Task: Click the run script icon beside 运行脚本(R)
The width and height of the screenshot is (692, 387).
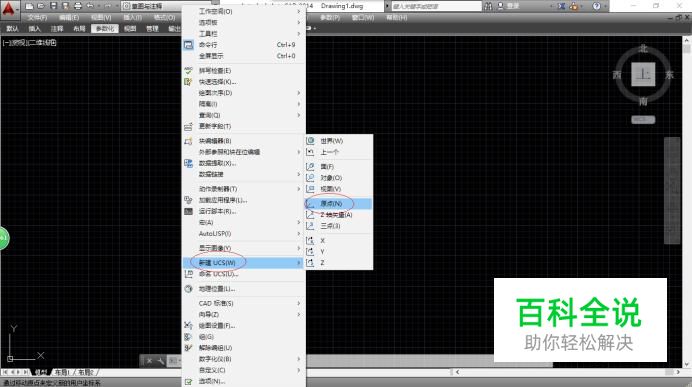Action: coord(188,211)
